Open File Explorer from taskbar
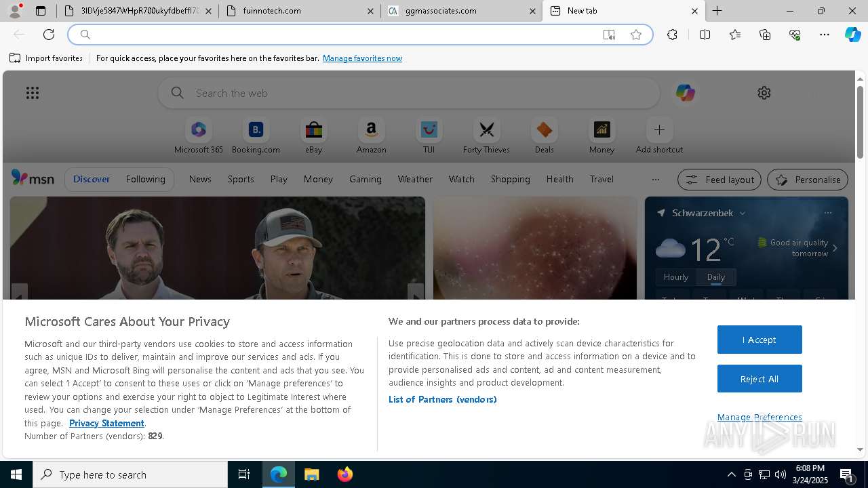Image resolution: width=868 pixels, height=488 pixels. pos(312,474)
